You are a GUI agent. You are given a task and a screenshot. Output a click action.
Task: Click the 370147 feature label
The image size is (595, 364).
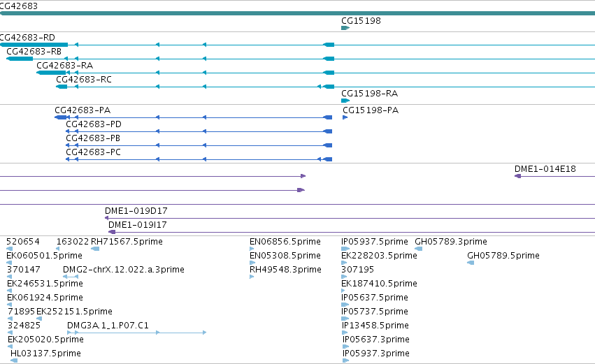24,270
